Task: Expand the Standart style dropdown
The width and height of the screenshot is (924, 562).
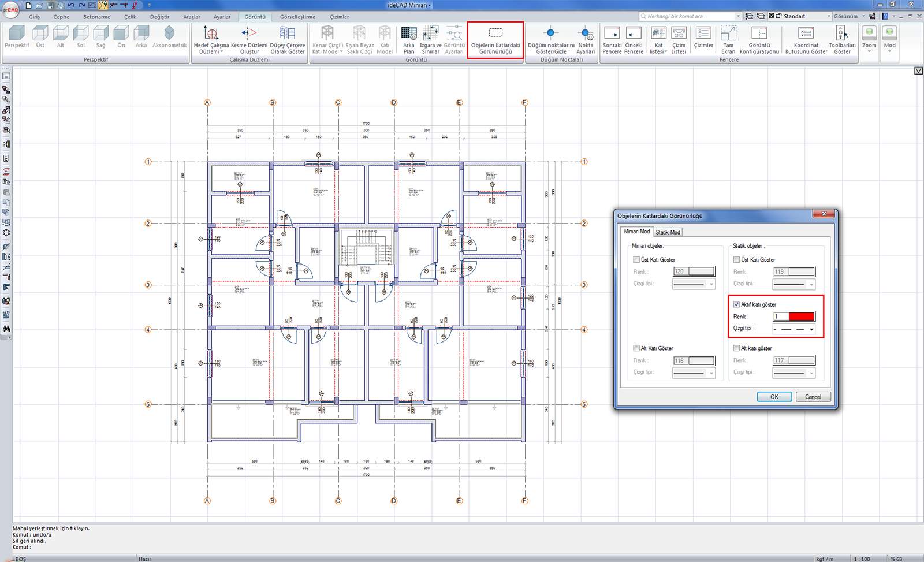Action: [x=829, y=16]
